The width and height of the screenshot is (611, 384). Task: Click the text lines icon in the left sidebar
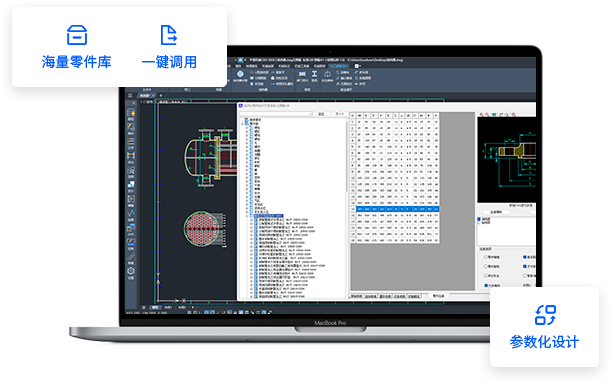(131, 141)
